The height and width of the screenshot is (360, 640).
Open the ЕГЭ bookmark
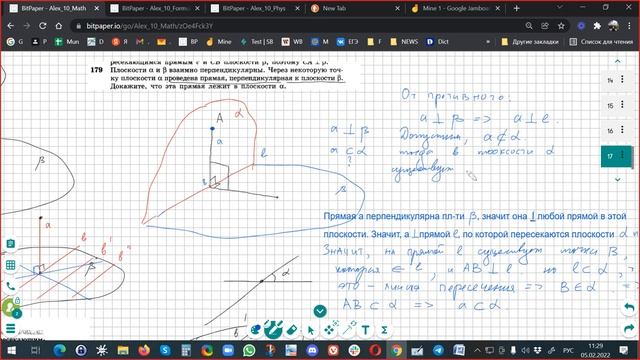pos(347,42)
